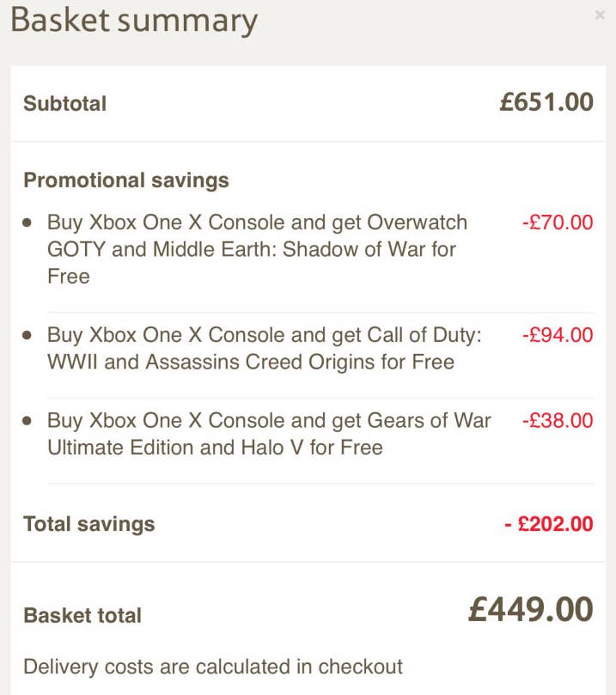Image resolution: width=616 pixels, height=695 pixels.
Task: Click the bullet beside the Overwatch promotion
Action: click(x=27, y=223)
